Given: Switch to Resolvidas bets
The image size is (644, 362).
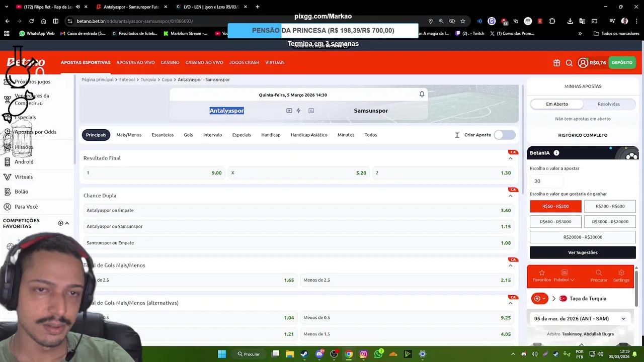Looking at the screenshot, I should 609,104.
